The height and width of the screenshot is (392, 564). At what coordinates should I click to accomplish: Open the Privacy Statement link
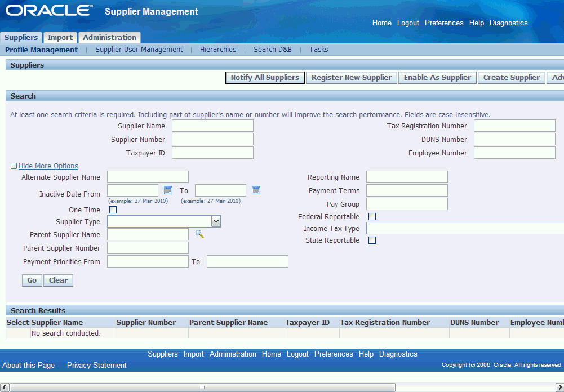point(97,365)
